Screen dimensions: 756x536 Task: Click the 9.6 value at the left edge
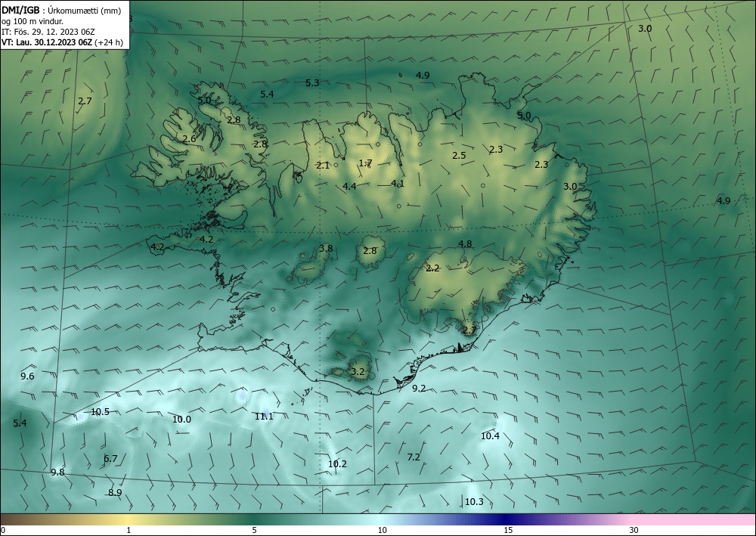tap(27, 376)
